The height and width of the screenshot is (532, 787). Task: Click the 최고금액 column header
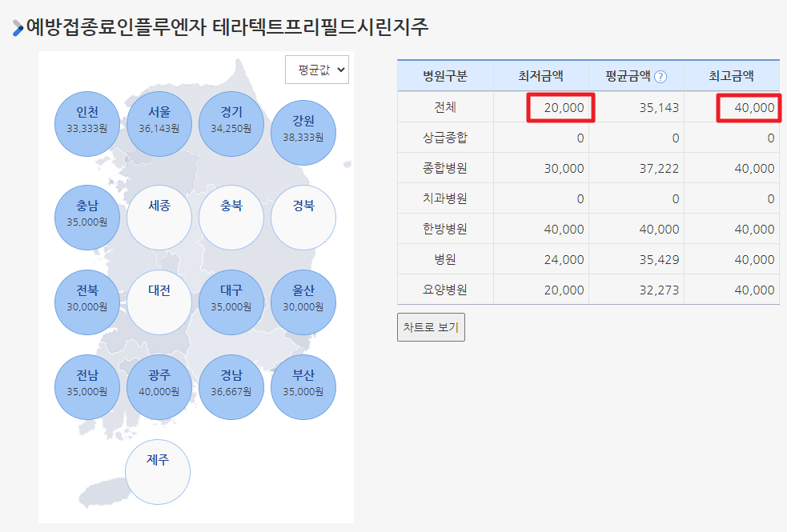pyautogui.click(x=731, y=76)
